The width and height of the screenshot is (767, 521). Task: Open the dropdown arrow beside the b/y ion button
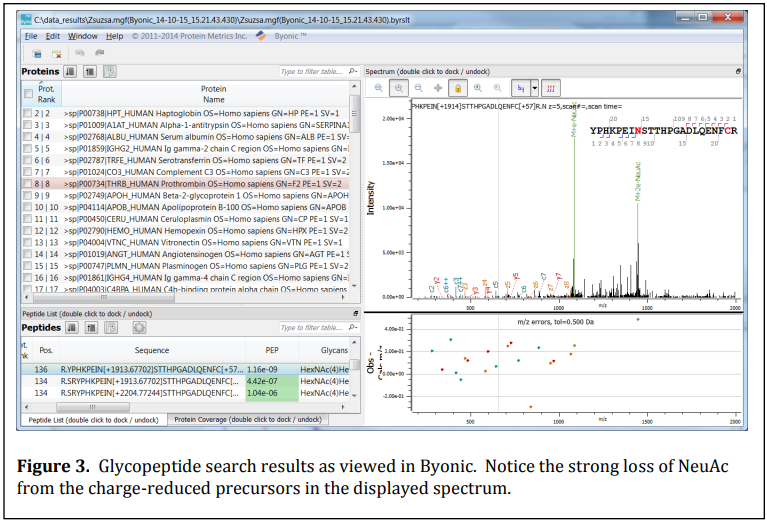pos(535,88)
